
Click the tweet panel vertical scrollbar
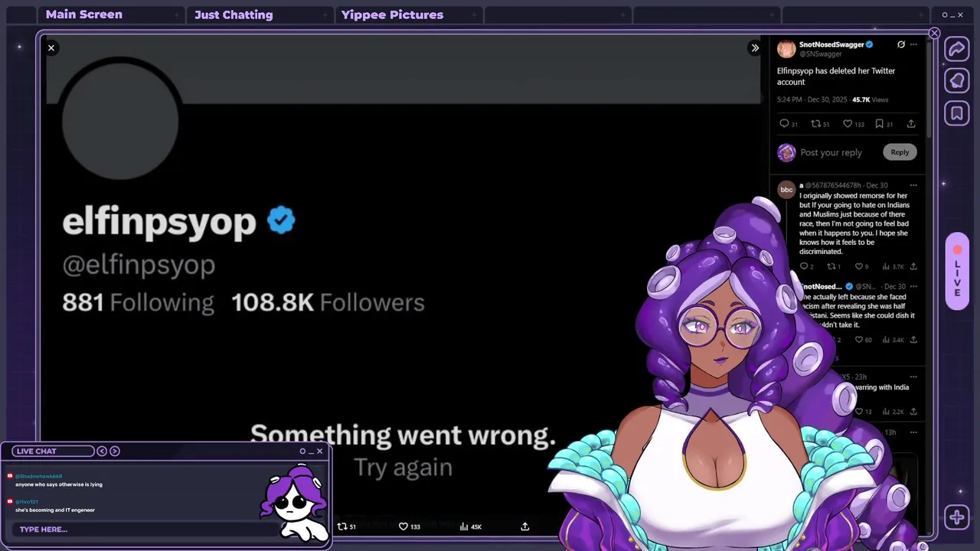[x=929, y=88]
